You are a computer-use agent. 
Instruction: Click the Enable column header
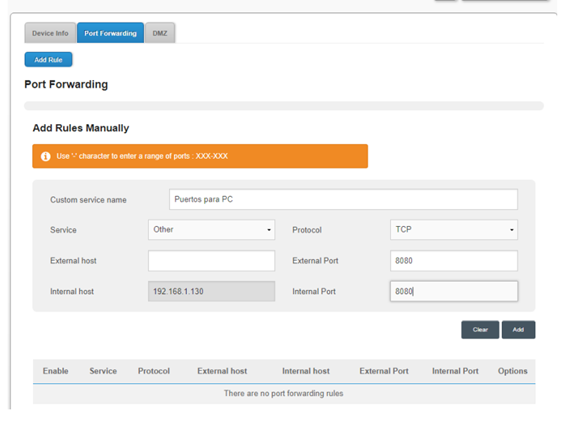(56, 371)
